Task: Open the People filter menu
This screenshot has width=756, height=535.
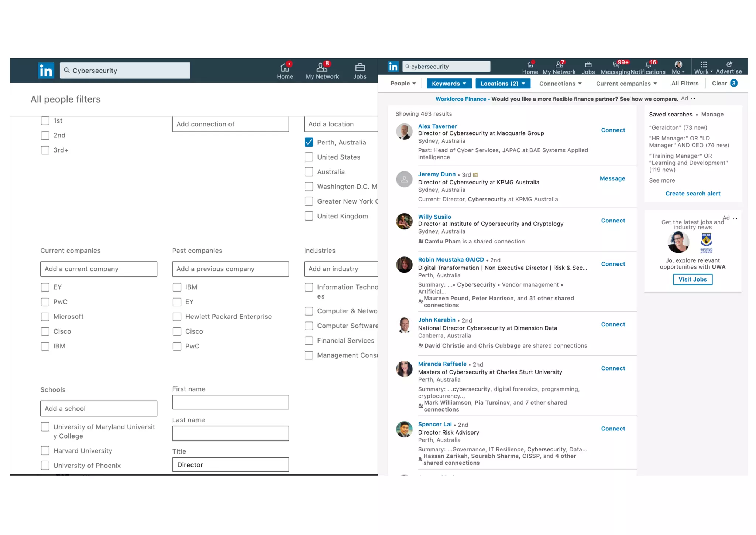Action: click(403, 84)
